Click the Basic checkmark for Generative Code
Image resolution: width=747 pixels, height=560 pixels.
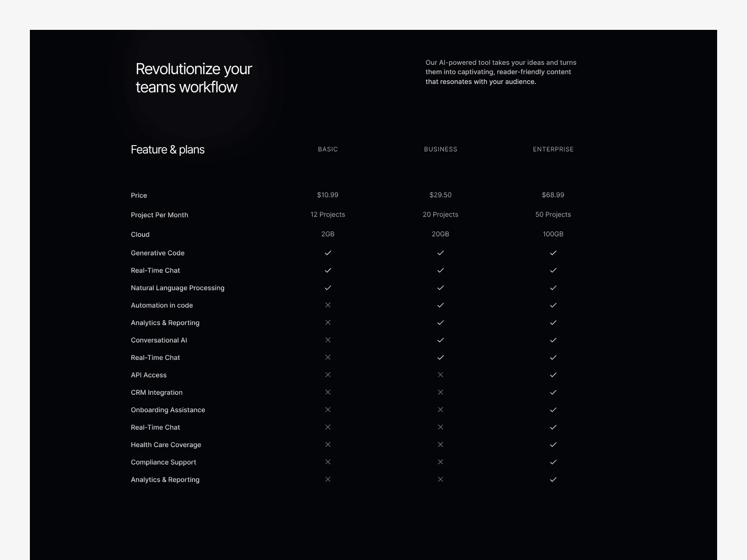(328, 253)
